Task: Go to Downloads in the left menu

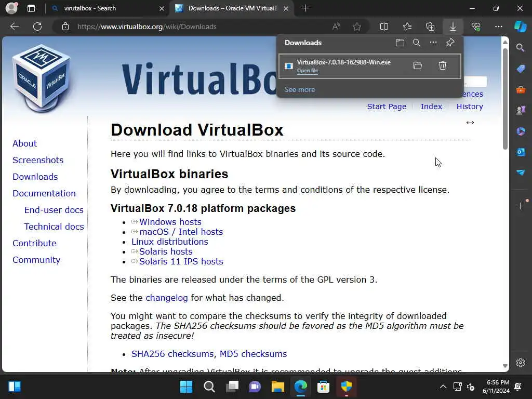Action: (35, 177)
